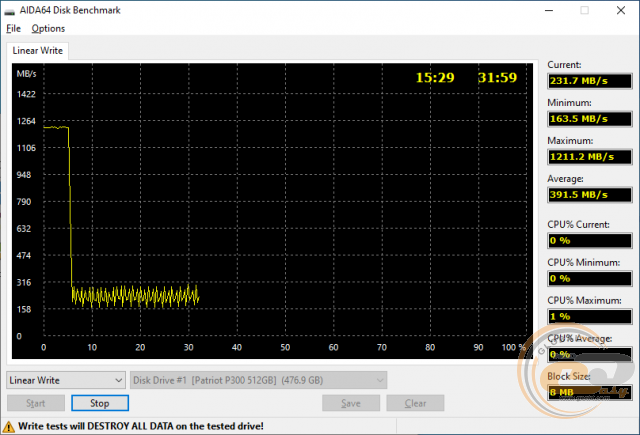Click the CPU% Maximum value 1 %
The height and width of the screenshot is (435, 640).
coord(589,317)
